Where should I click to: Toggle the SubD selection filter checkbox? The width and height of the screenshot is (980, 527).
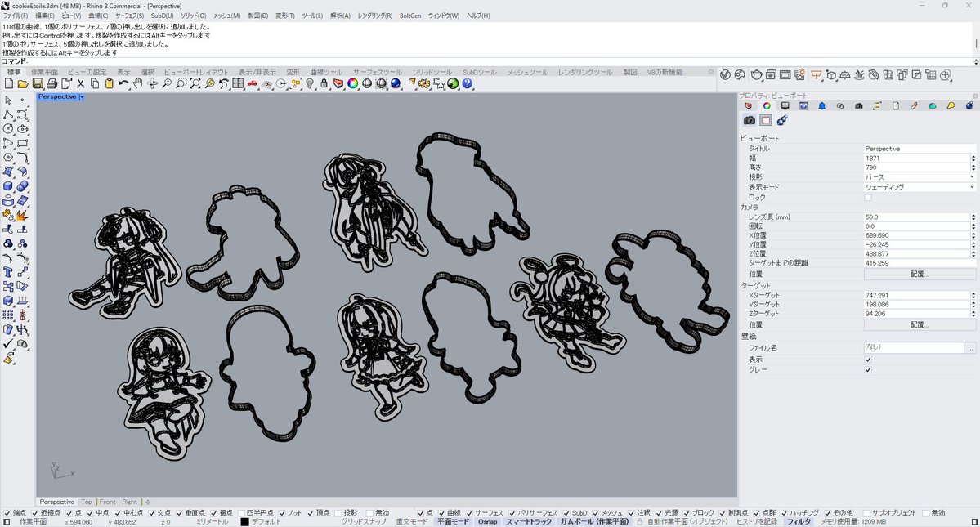point(566,512)
